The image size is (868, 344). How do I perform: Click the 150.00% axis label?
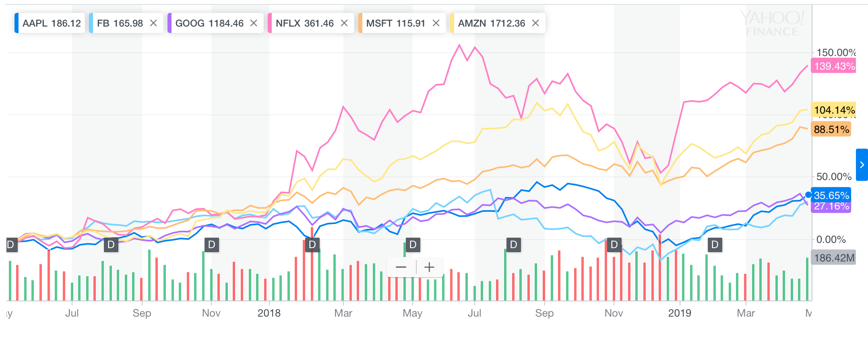[836, 52]
